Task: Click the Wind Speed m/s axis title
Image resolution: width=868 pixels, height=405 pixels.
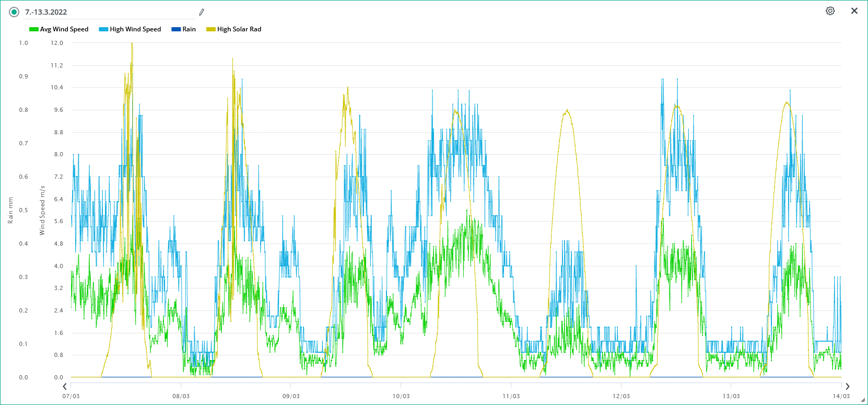Action: coord(42,210)
